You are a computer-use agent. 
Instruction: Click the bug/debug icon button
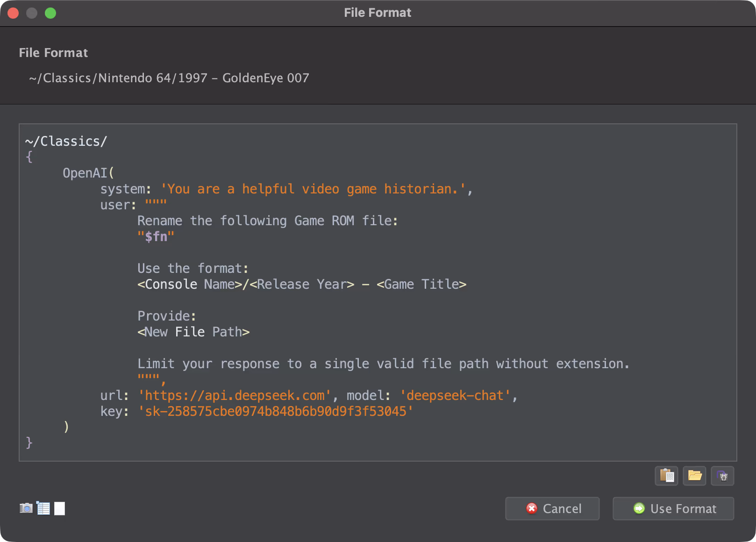pyautogui.click(x=722, y=476)
